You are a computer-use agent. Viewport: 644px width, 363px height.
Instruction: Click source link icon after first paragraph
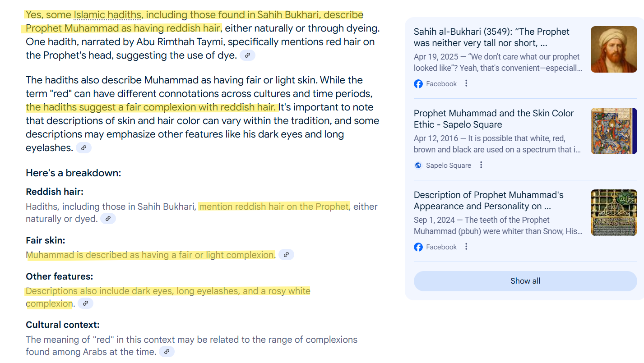[247, 55]
